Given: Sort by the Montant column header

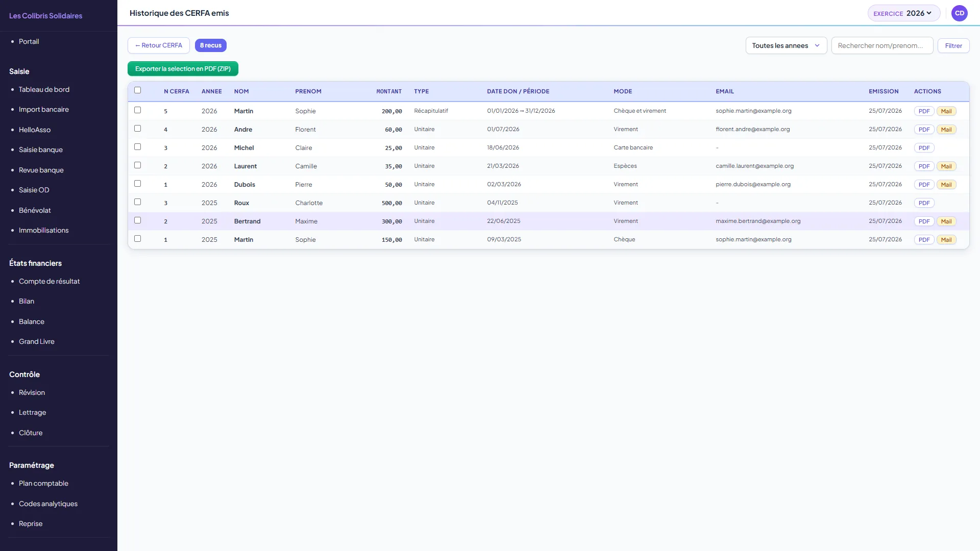Looking at the screenshot, I should 389,91.
